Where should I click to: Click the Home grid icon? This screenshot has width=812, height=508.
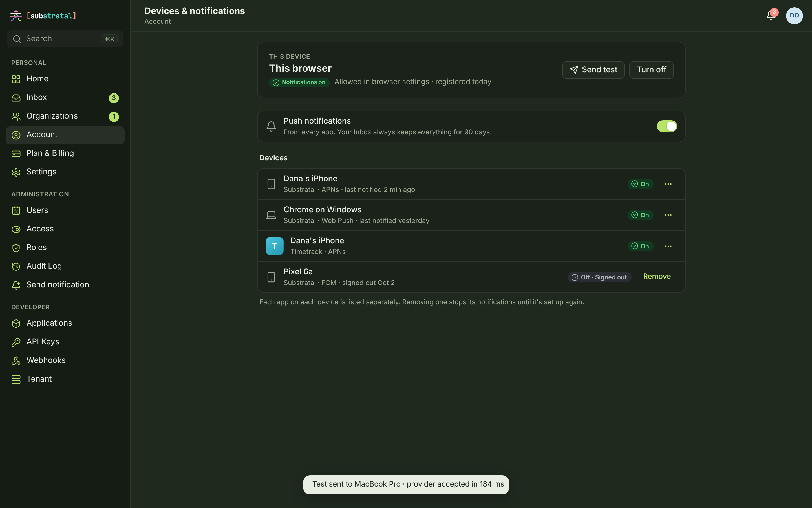pos(16,79)
